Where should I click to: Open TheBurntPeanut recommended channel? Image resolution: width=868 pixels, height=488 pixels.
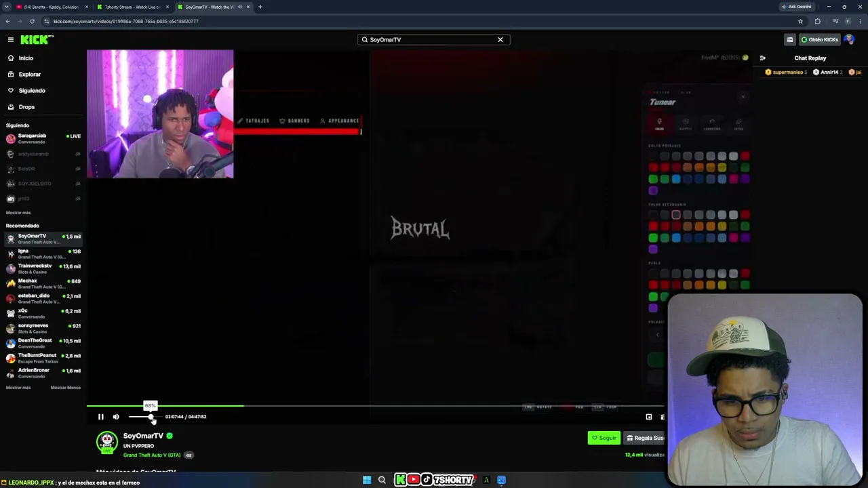(43, 358)
